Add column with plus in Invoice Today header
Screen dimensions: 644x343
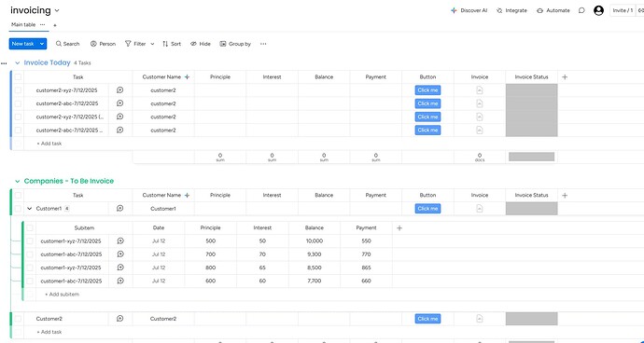click(565, 77)
